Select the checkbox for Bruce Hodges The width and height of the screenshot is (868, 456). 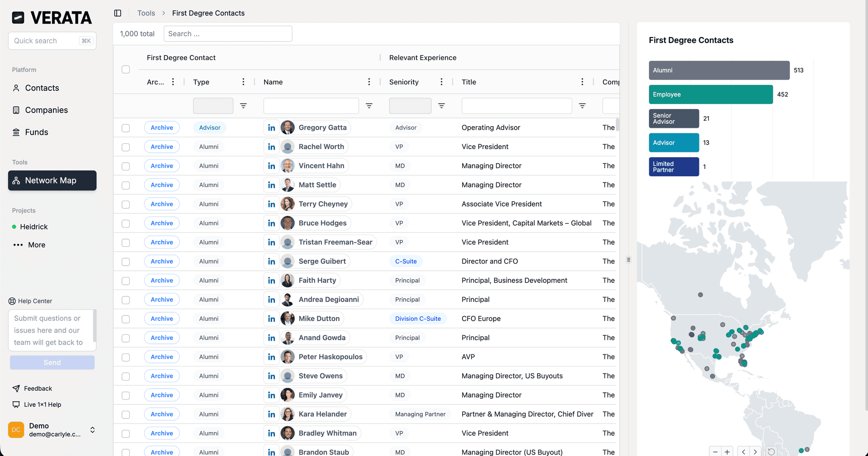click(126, 223)
